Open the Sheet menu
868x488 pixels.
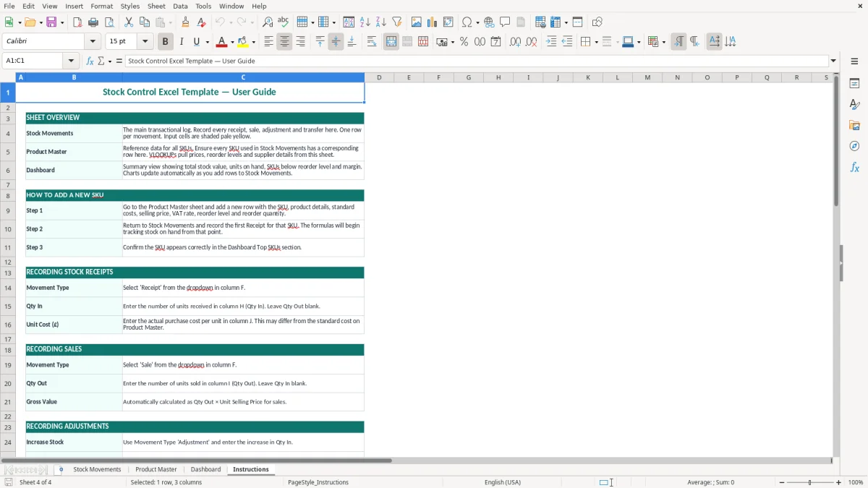tap(156, 6)
